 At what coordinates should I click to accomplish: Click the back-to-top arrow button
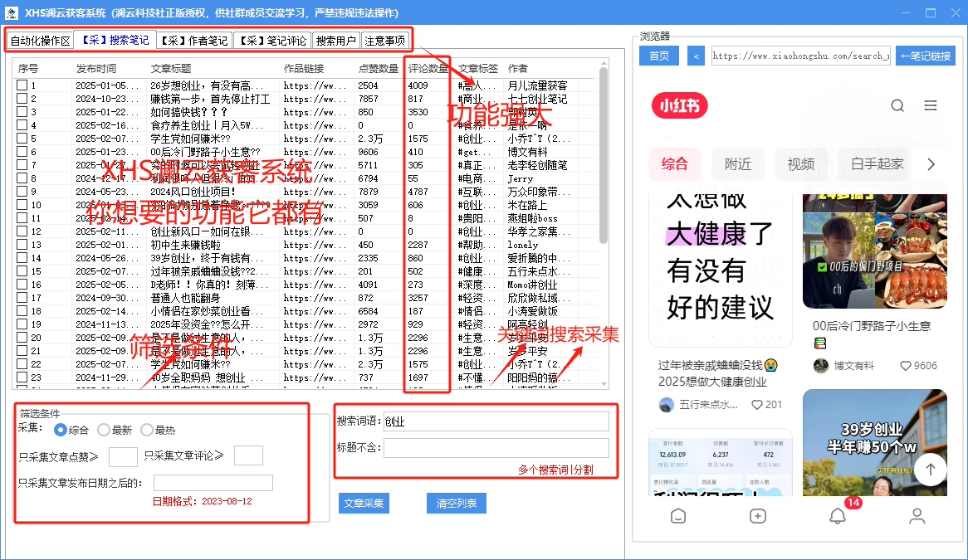(x=931, y=470)
